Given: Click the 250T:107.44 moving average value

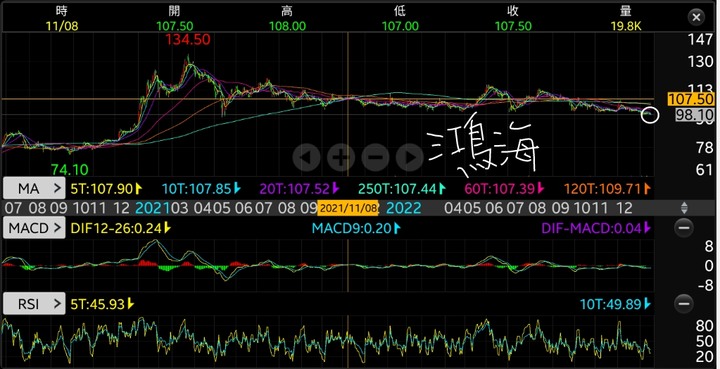Looking at the screenshot, I should point(402,188).
